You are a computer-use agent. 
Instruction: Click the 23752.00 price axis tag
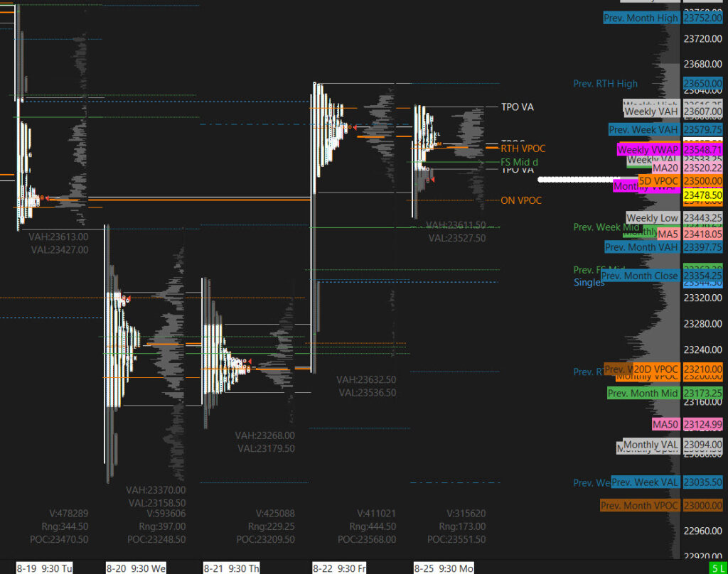702,18
